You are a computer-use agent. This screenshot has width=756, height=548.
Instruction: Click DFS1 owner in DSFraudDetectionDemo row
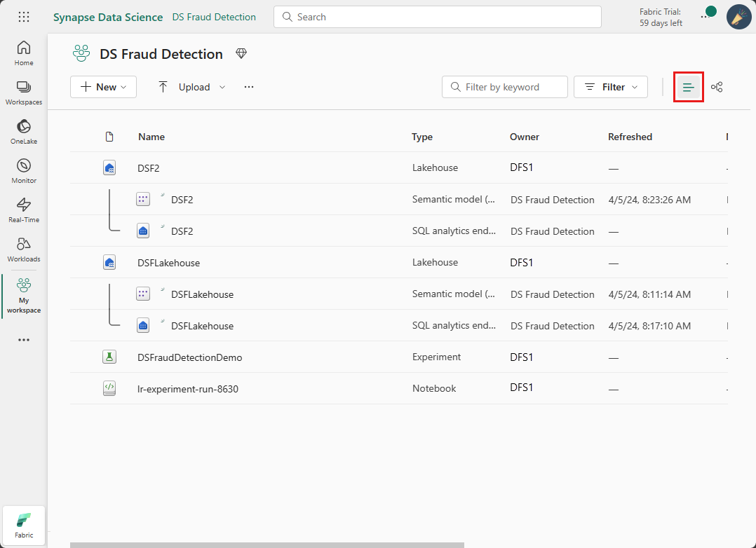tap(521, 357)
